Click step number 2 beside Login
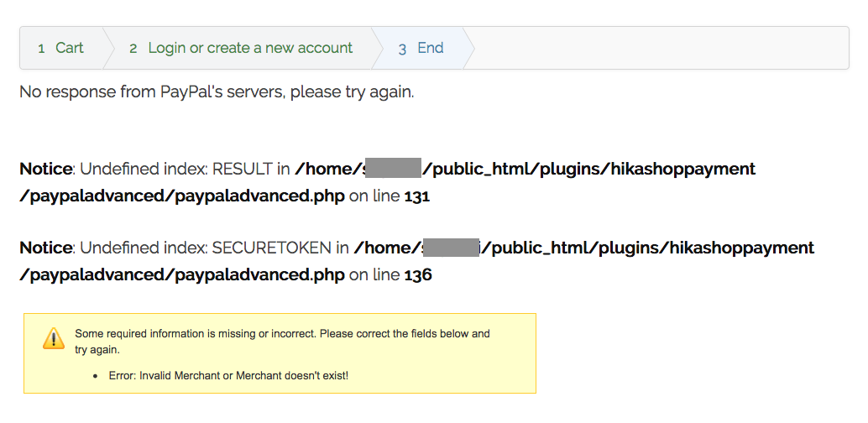 click(133, 49)
